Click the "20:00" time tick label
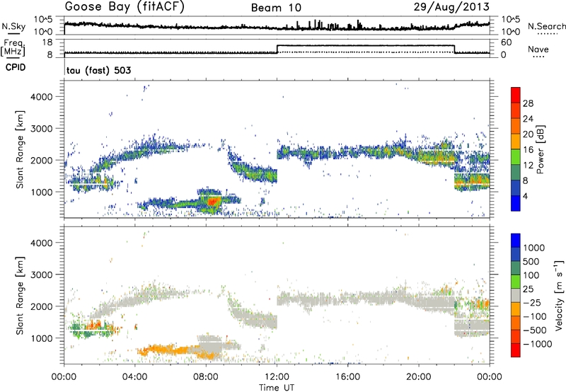 click(x=419, y=377)
